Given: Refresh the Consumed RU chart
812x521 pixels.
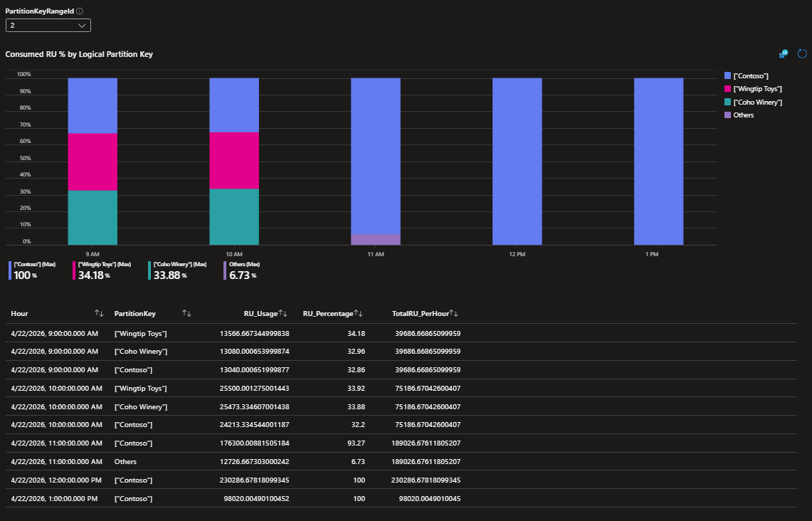Looking at the screenshot, I should (802, 54).
